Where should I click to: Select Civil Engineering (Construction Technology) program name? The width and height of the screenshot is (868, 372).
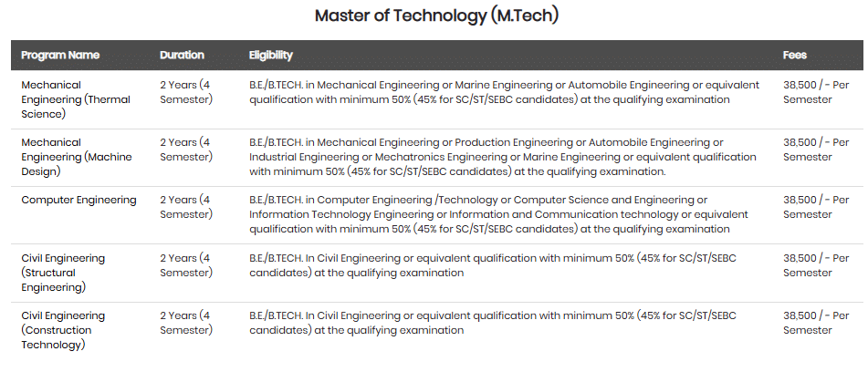pos(63,330)
